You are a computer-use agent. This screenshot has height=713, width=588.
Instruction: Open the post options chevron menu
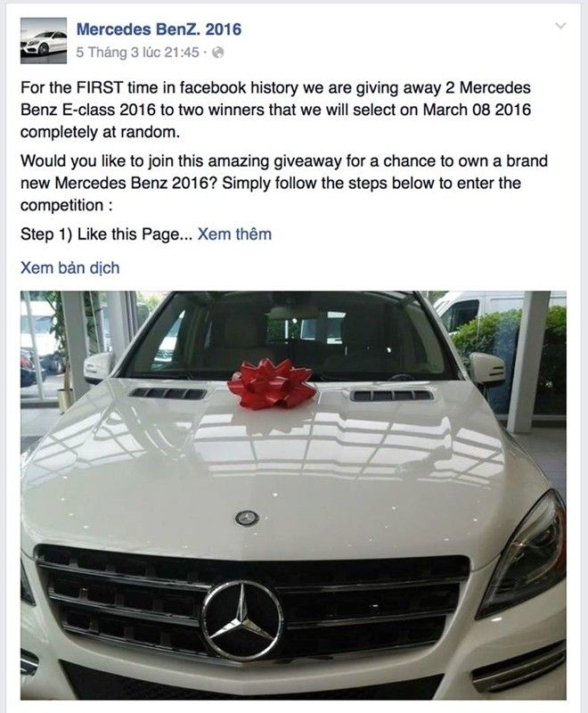click(x=560, y=26)
